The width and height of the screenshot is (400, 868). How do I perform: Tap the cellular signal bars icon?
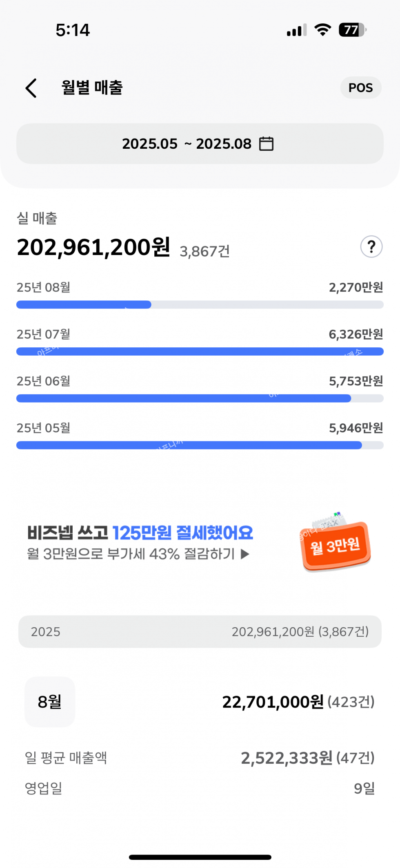pos(297,30)
